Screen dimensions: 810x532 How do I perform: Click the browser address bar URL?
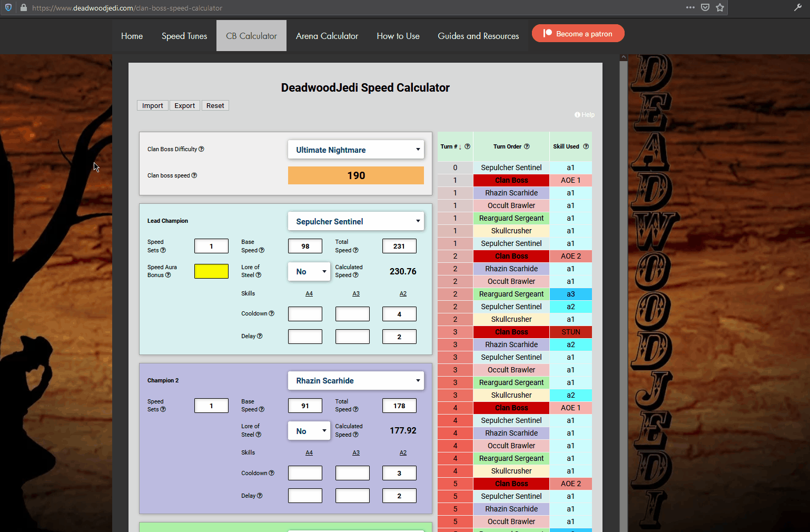coord(127,8)
